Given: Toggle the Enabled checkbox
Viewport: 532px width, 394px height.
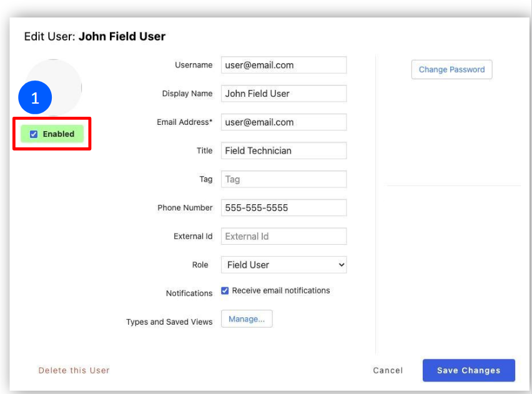Looking at the screenshot, I should 34,134.
